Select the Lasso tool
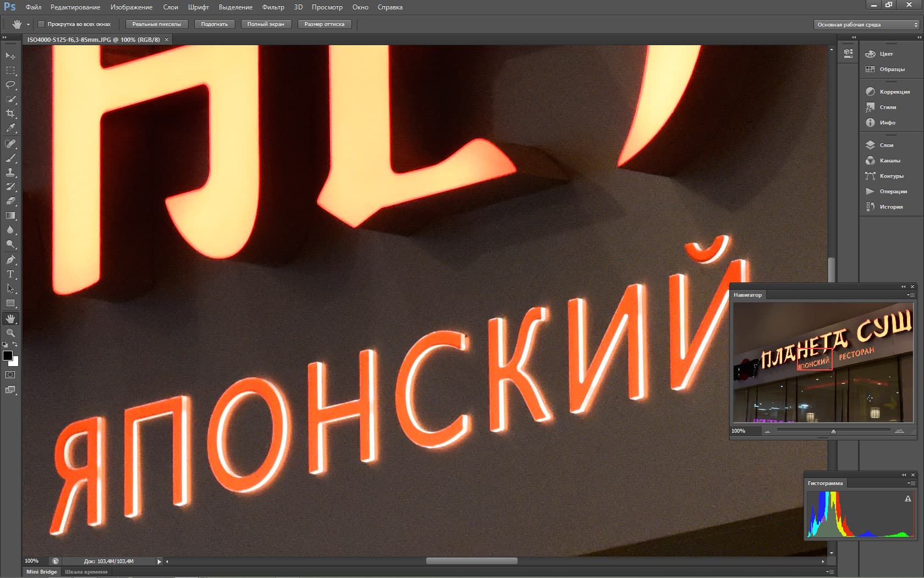Image resolution: width=924 pixels, height=578 pixels. pos(10,85)
